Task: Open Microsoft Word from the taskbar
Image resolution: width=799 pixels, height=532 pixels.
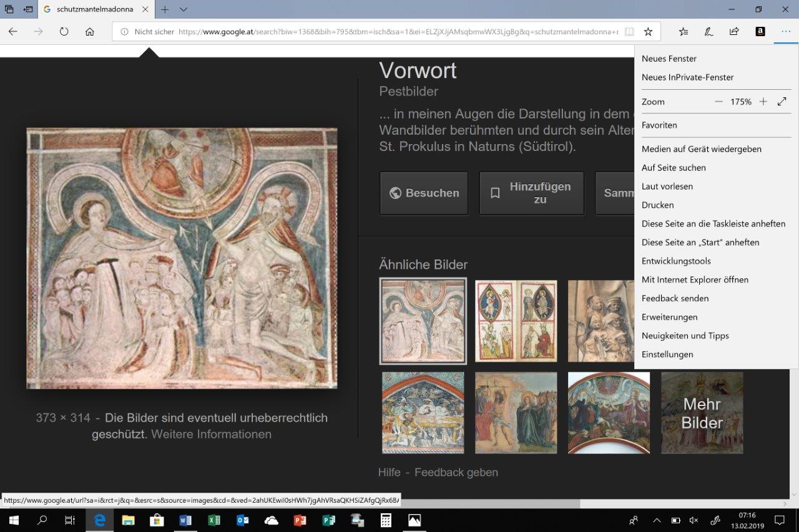Action: [185, 520]
